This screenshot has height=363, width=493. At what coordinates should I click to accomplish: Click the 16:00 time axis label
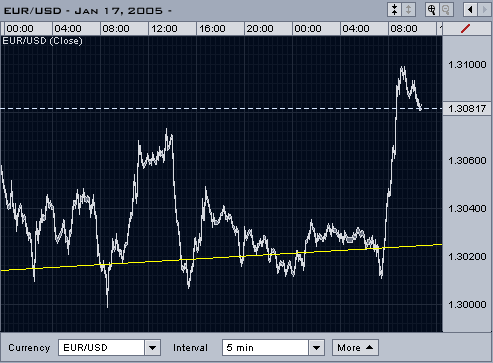point(212,29)
